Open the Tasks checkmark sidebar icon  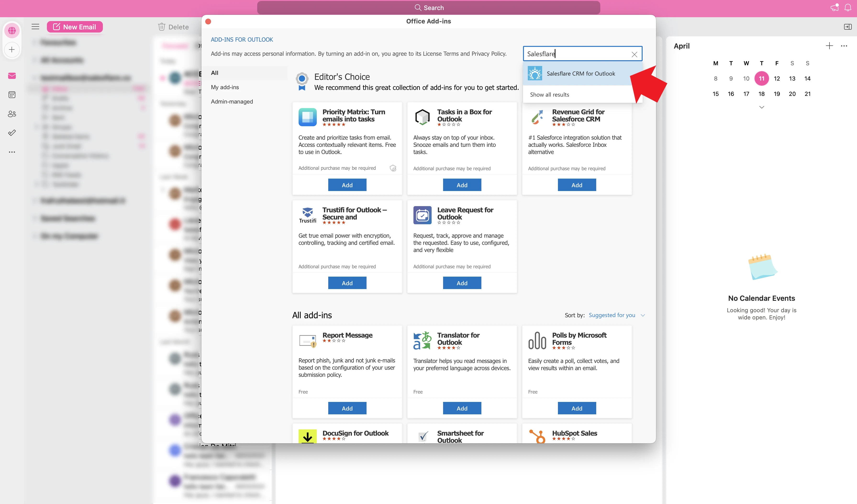point(12,133)
